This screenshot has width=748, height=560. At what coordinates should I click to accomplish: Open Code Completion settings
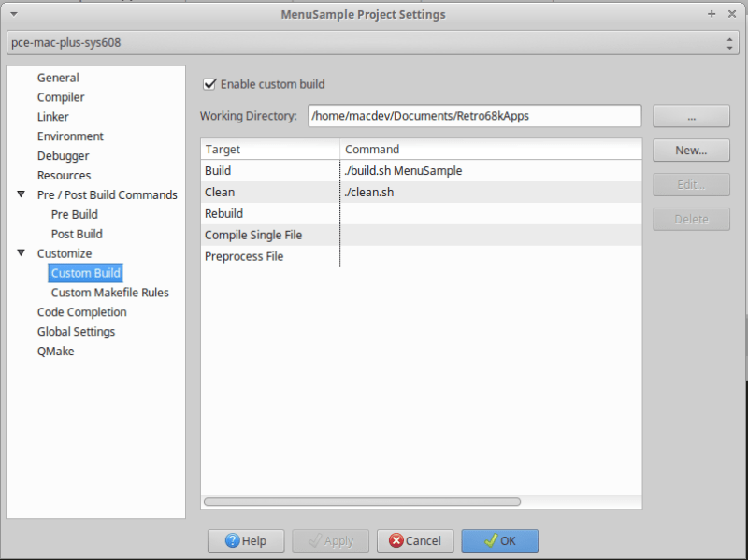(82, 312)
